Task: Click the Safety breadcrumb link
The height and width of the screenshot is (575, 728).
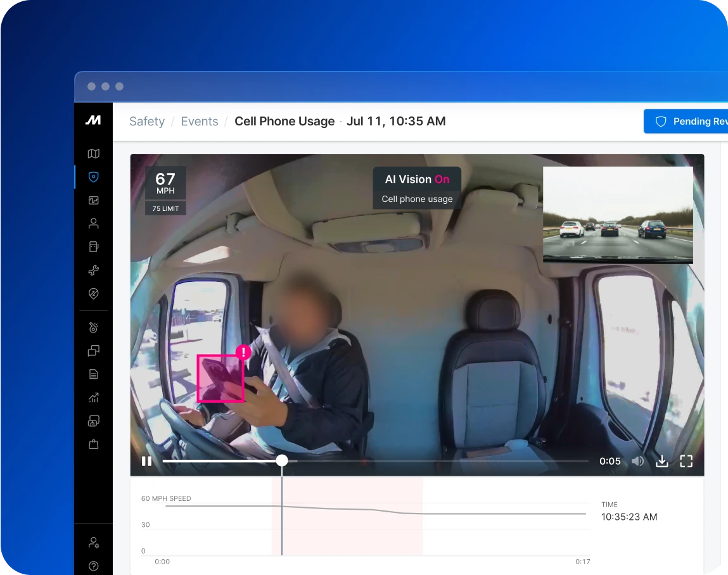Action: coord(147,122)
